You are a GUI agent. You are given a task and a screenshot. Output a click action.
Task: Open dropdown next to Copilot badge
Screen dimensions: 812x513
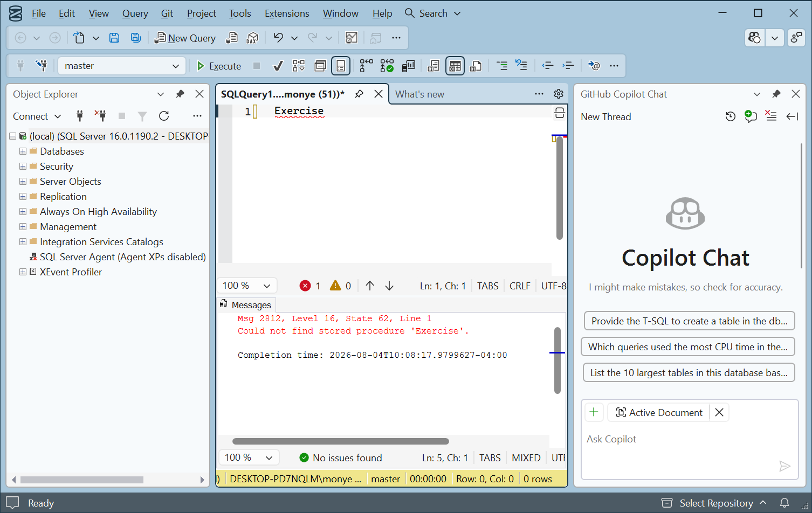click(775, 38)
